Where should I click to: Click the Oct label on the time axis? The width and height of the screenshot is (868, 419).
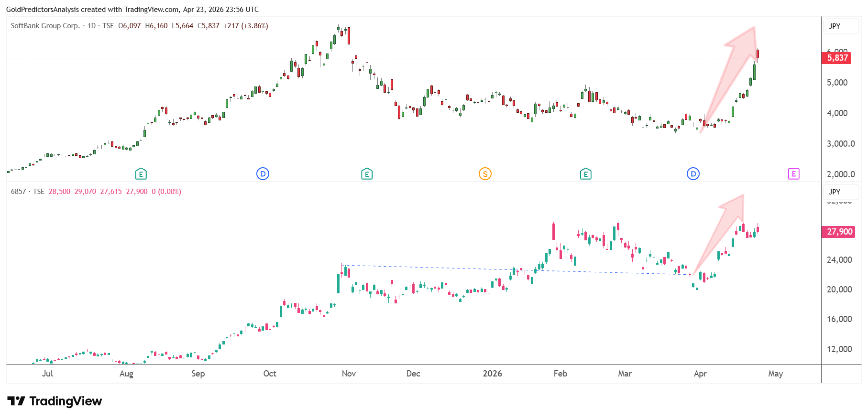[x=270, y=374]
